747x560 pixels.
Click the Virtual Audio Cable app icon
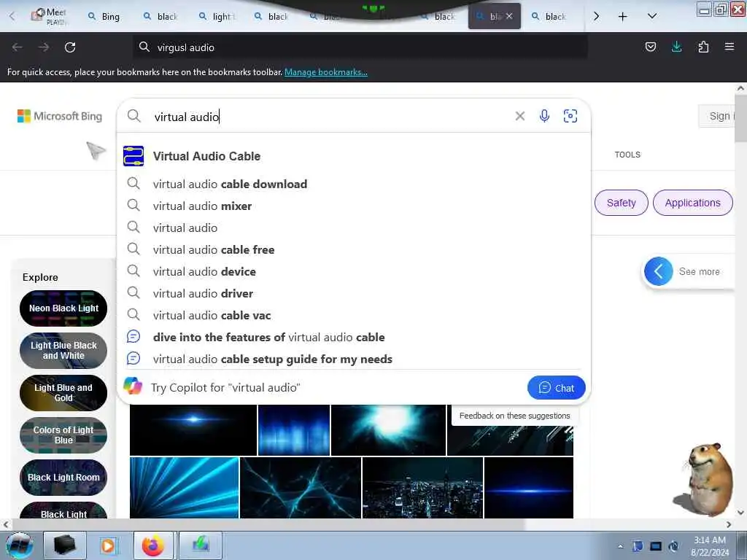(133, 156)
